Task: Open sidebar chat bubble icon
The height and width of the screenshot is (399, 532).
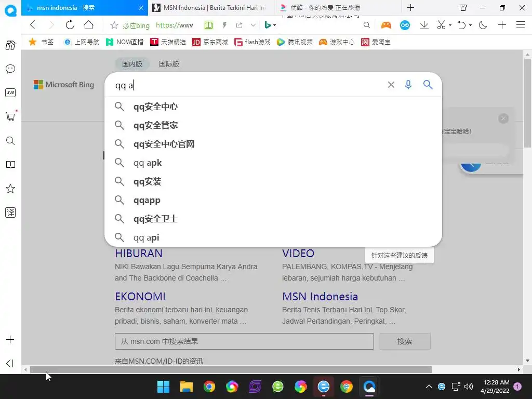Action: [10, 69]
